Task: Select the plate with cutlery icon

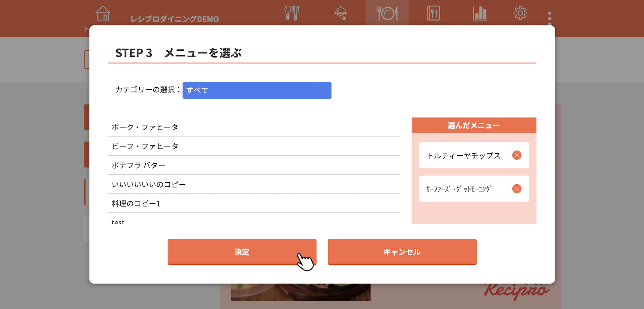Action: [387, 13]
